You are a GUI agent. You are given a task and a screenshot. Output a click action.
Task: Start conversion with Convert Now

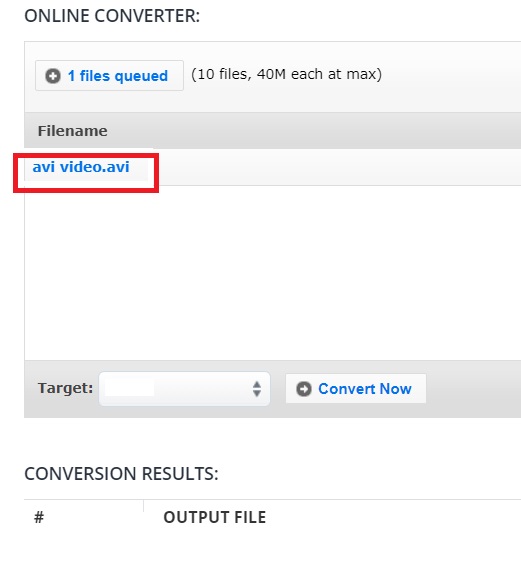[x=356, y=388]
